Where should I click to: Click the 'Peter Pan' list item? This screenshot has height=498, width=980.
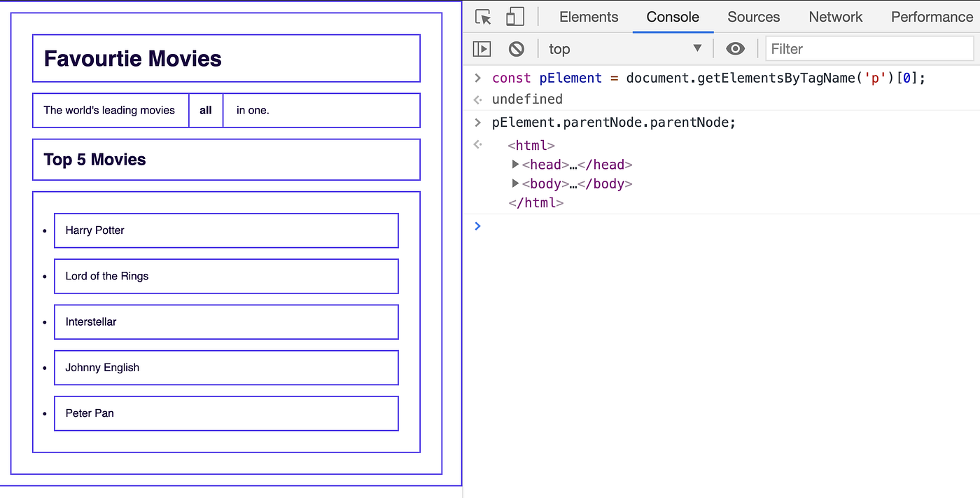tap(225, 413)
